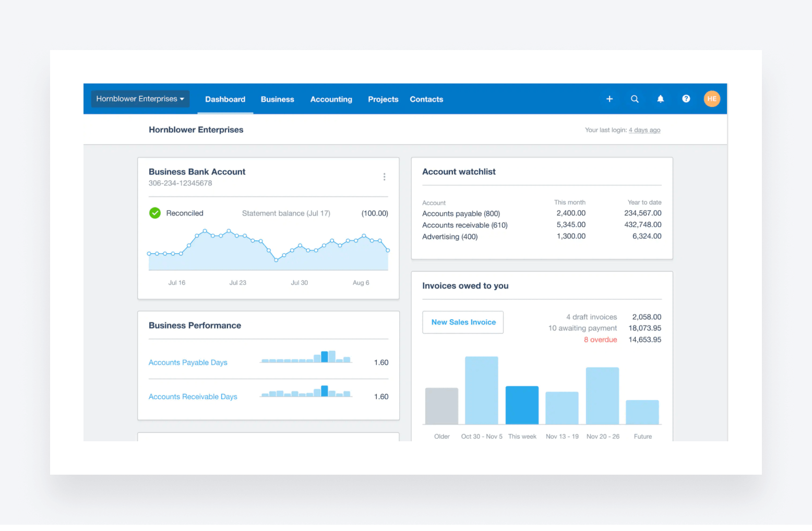Click the Statement balance (Jul 17) label
Screen dimensions: 812x531
point(286,213)
